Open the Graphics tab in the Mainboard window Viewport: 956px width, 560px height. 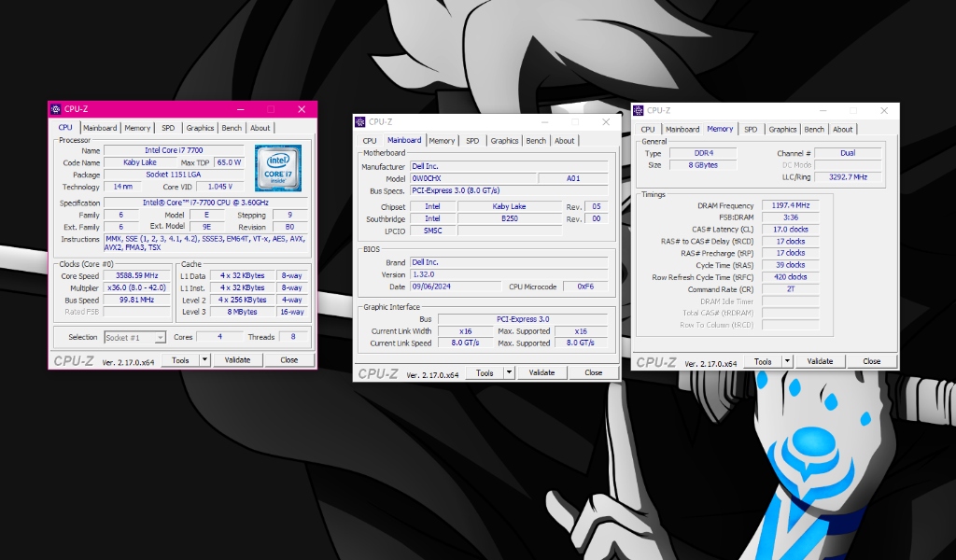pos(504,141)
